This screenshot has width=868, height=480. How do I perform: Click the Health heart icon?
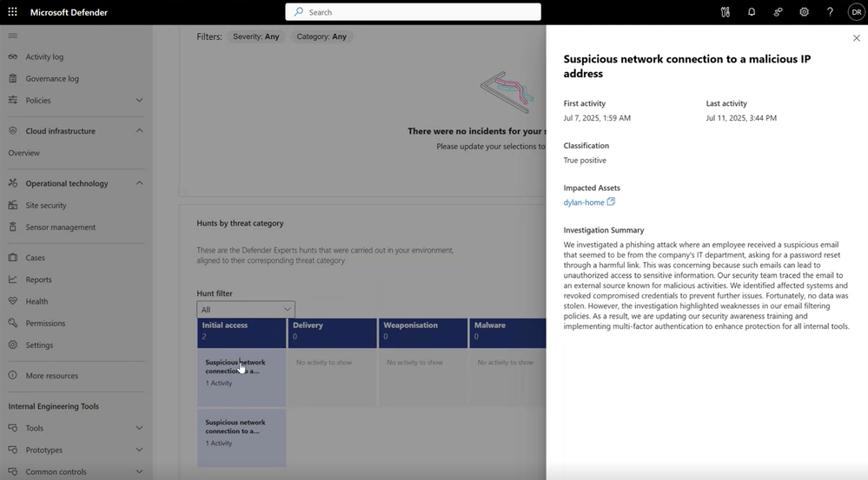(13, 301)
